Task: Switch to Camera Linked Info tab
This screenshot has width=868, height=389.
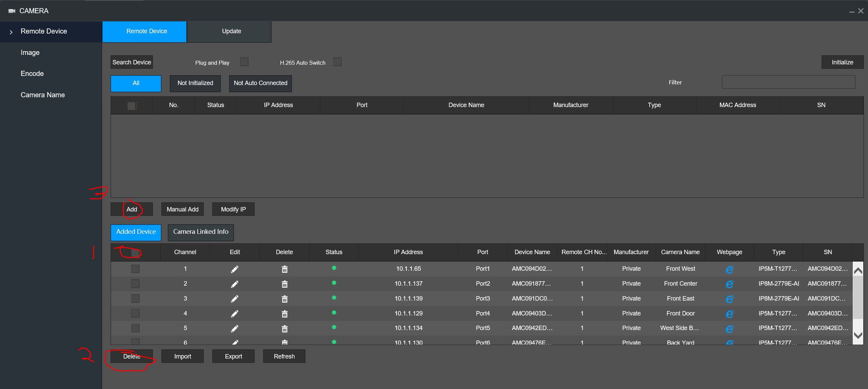Action: pos(201,232)
